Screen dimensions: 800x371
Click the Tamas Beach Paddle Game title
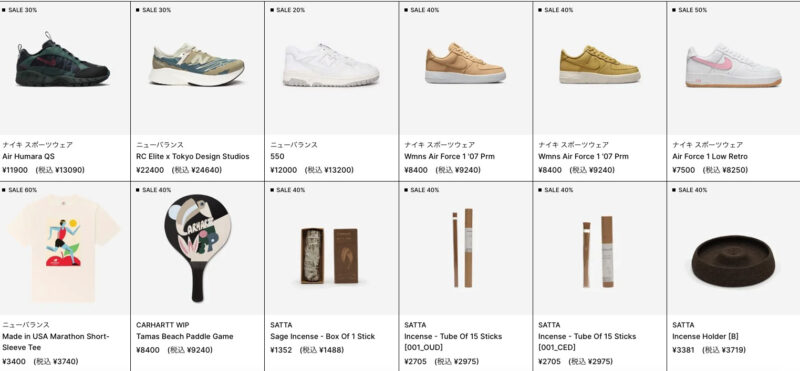click(185, 336)
